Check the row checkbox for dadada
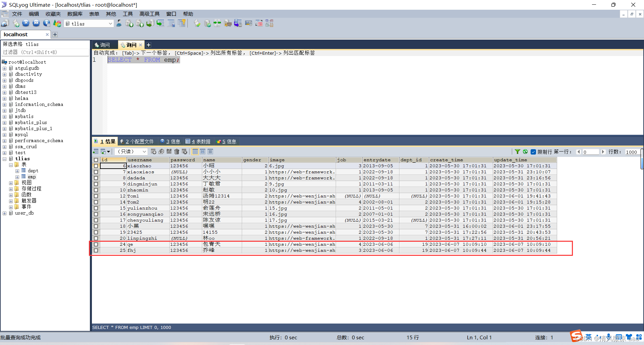This screenshot has height=345, width=644. 96,178
